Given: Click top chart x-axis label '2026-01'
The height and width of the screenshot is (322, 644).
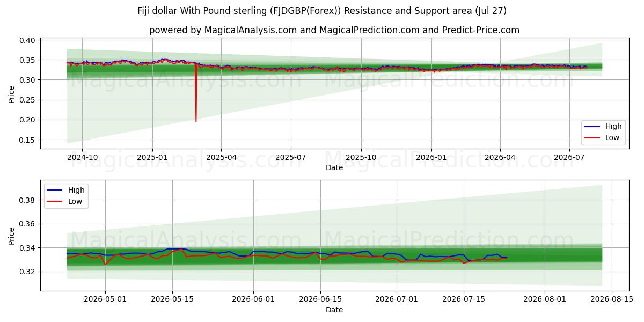Looking at the screenshot, I should (431, 157).
